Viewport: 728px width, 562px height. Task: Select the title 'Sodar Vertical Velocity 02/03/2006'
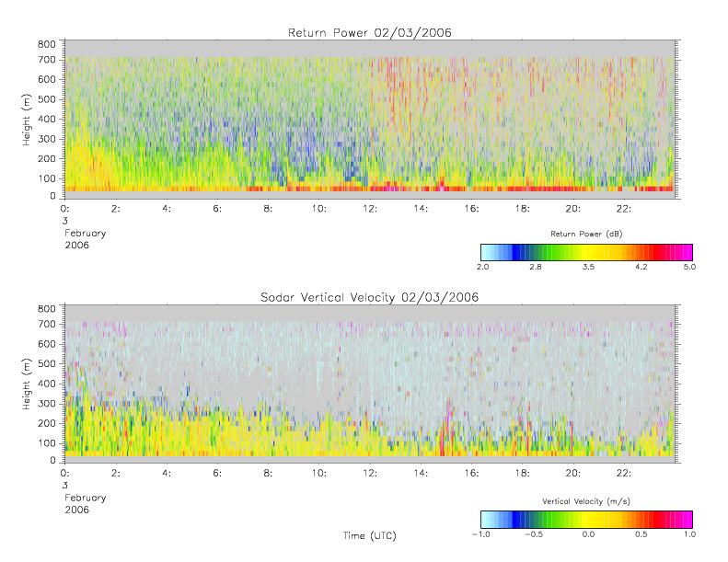(x=370, y=297)
